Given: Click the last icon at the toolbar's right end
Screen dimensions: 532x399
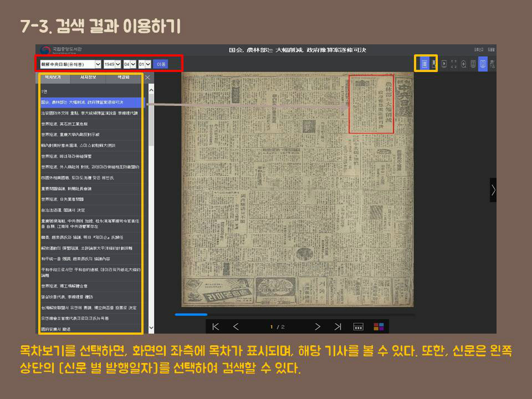Looking at the screenshot, I should (492, 64).
